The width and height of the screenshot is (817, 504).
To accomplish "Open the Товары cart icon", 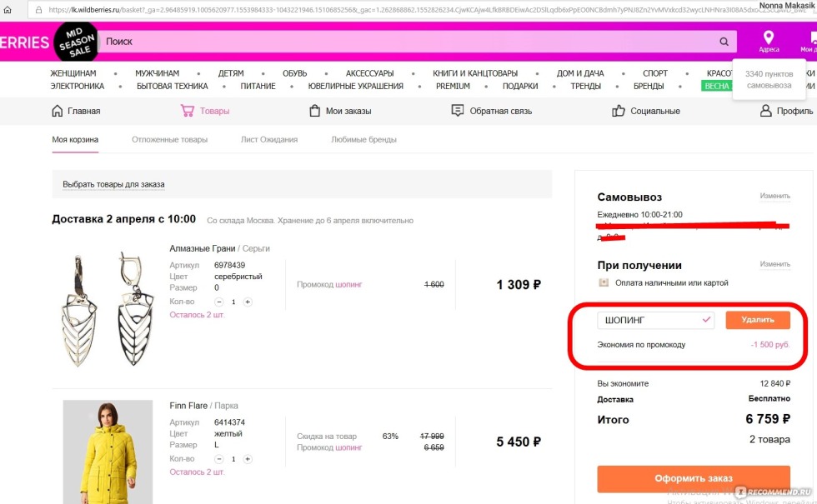I will tap(188, 111).
